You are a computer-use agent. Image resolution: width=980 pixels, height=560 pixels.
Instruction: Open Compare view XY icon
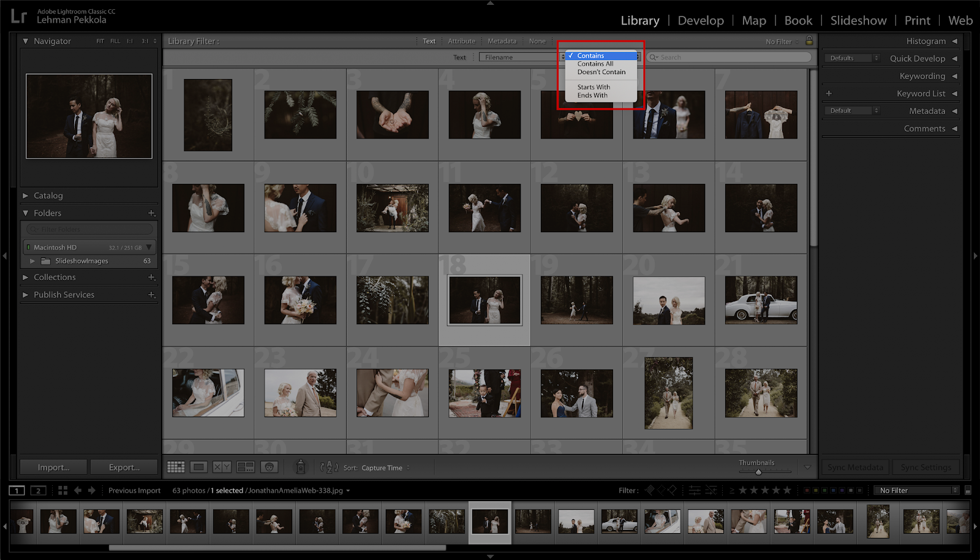(222, 467)
